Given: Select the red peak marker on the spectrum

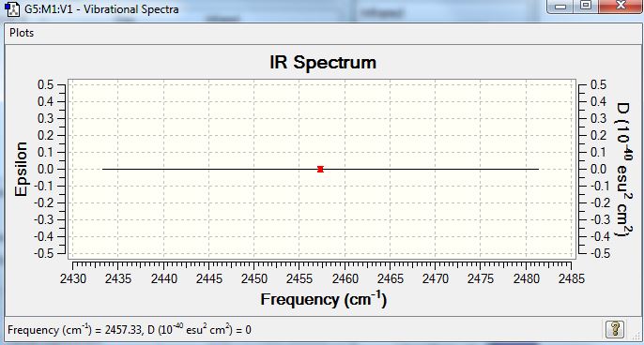Looking at the screenshot, I should [x=320, y=169].
